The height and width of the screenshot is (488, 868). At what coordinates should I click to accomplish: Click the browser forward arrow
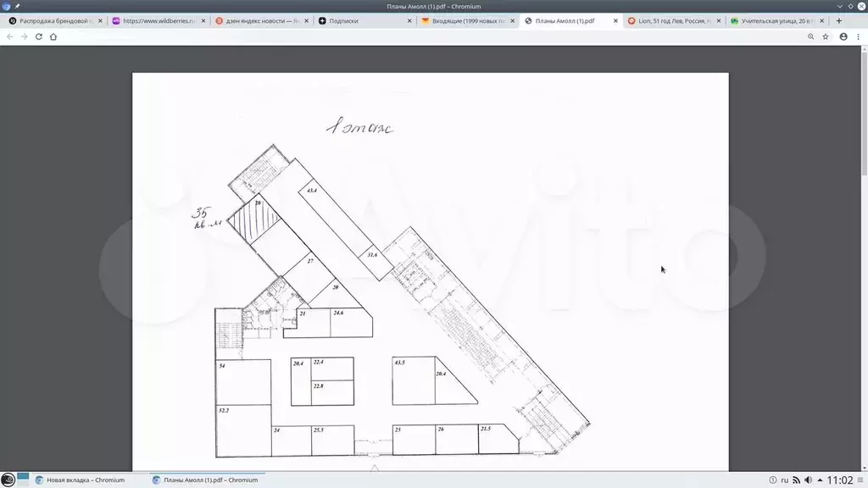[x=24, y=37]
